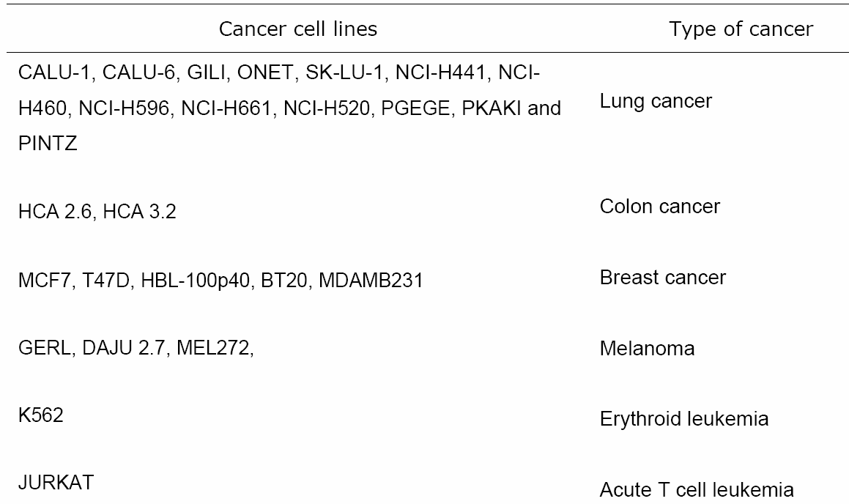
Task: Click HCA 3.2 in colon row
Action: pos(139,212)
